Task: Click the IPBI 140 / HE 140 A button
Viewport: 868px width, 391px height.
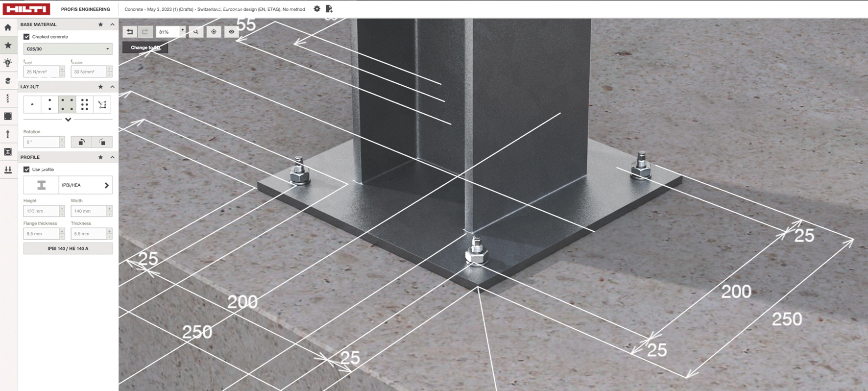Action: coord(68,248)
